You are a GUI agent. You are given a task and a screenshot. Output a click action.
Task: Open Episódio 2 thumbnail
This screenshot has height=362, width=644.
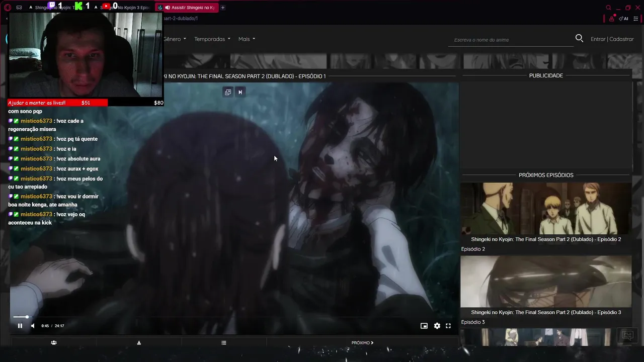[x=546, y=209]
